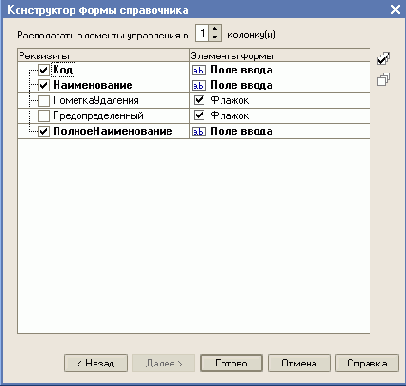The width and height of the screenshot is (406, 386).
Task: Increase the column count with the up arrow
Action: click(x=215, y=29)
